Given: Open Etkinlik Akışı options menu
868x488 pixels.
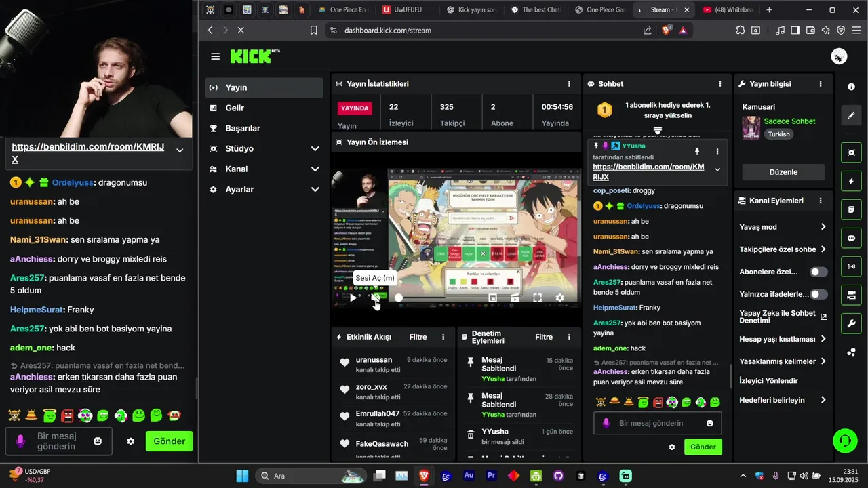Looking at the screenshot, I should 443,337.
